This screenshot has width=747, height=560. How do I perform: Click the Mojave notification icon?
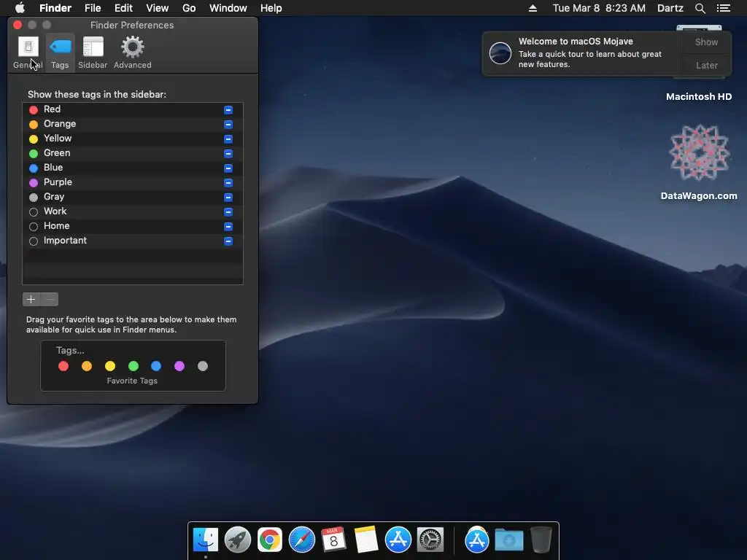pos(500,52)
